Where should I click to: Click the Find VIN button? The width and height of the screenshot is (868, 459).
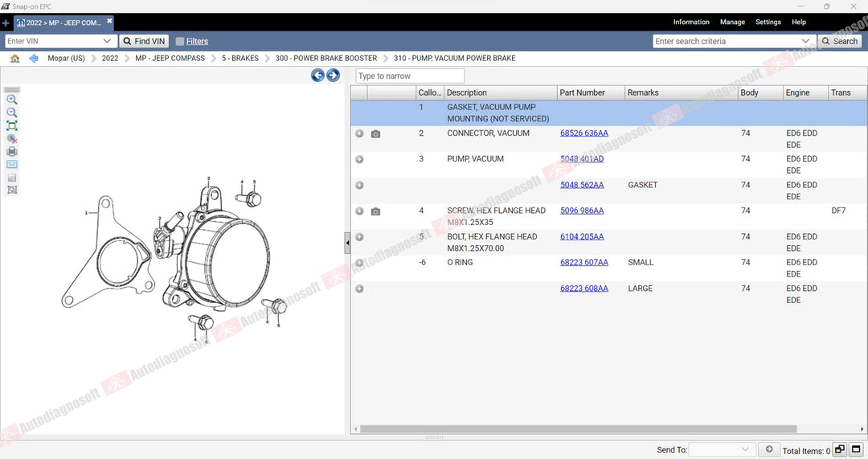(144, 41)
